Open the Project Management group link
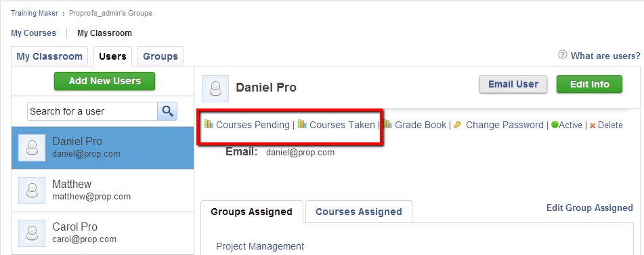The height and width of the screenshot is (255, 644). pos(260,246)
